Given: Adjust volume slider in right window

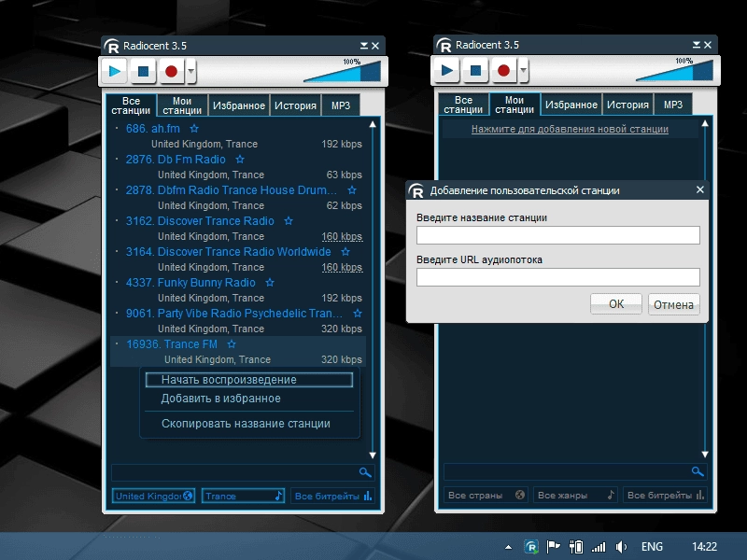Looking at the screenshot, I should click(x=674, y=71).
